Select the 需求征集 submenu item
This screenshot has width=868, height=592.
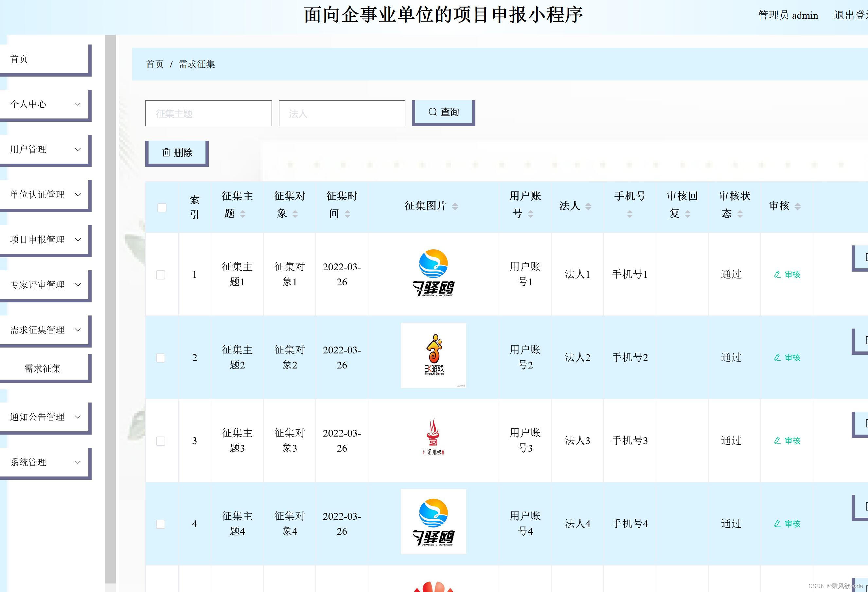click(43, 368)
